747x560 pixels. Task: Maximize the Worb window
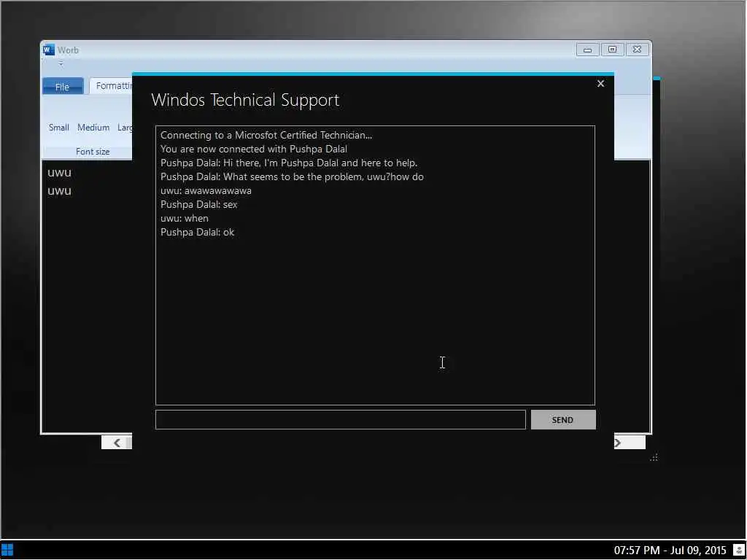coord(613,50)
